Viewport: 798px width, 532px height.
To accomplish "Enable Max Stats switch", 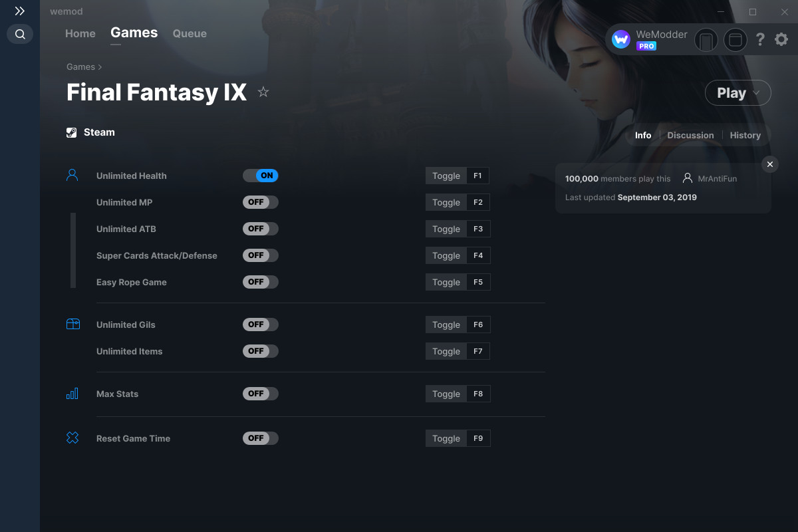I will [261, 394].
